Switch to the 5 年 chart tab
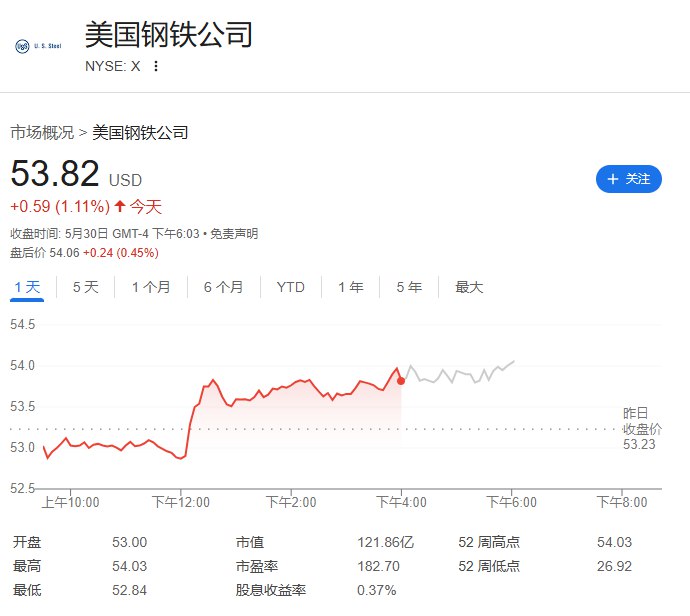Viewport: 690px width, 616px height. (409, 287)
